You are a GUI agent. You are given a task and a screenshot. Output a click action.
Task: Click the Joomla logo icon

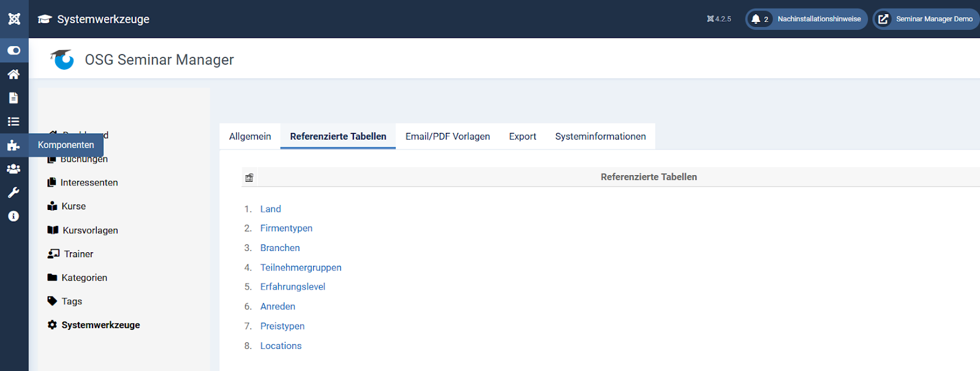tap(14, 19)
